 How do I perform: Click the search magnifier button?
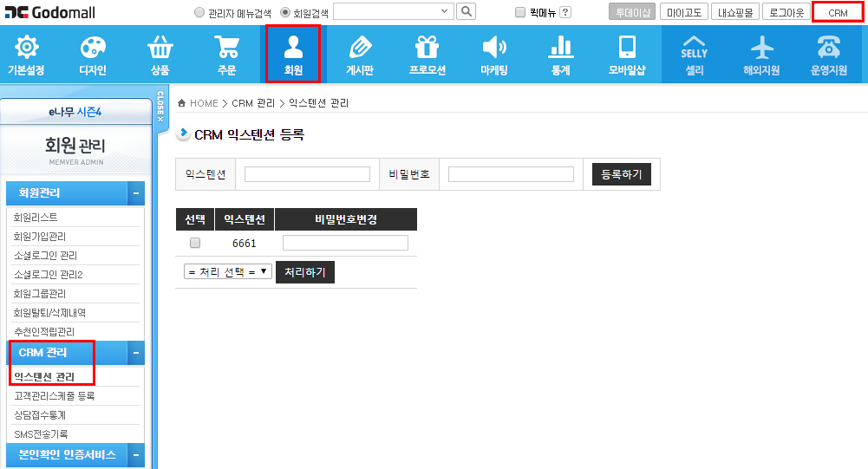(x=467, y=11)
